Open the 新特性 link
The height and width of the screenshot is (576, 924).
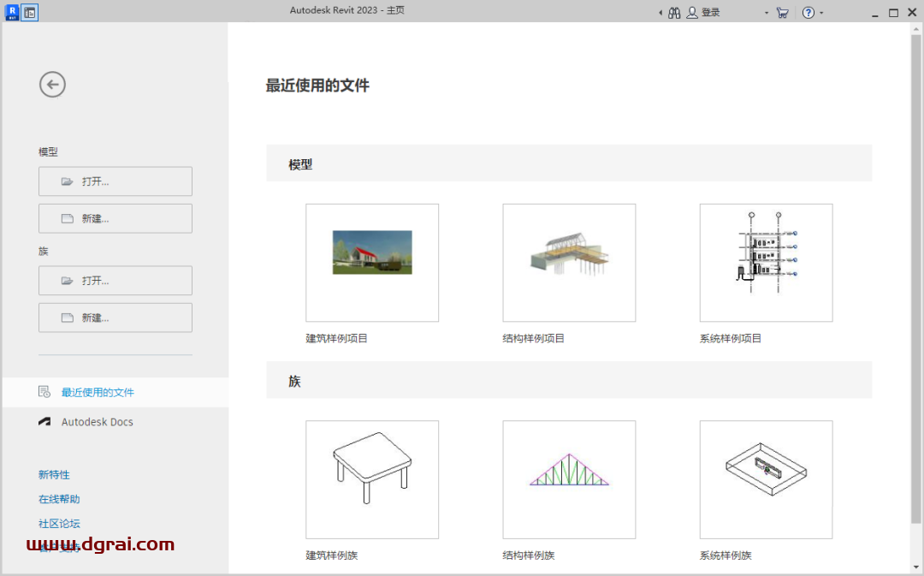click(54, 475)
